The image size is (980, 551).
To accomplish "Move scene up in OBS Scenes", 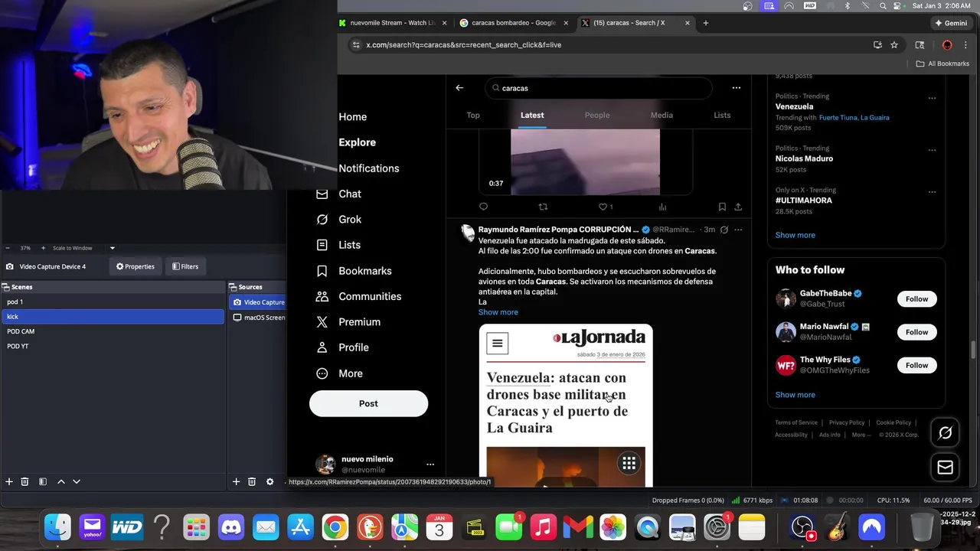I will (61, 481).
